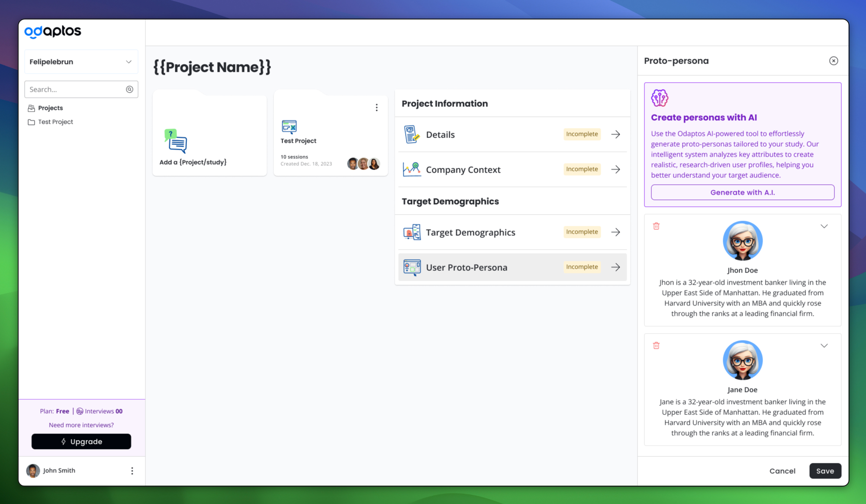Click the Proto-persona panel title
Screen dimensions: 866x504
(676, 61)
